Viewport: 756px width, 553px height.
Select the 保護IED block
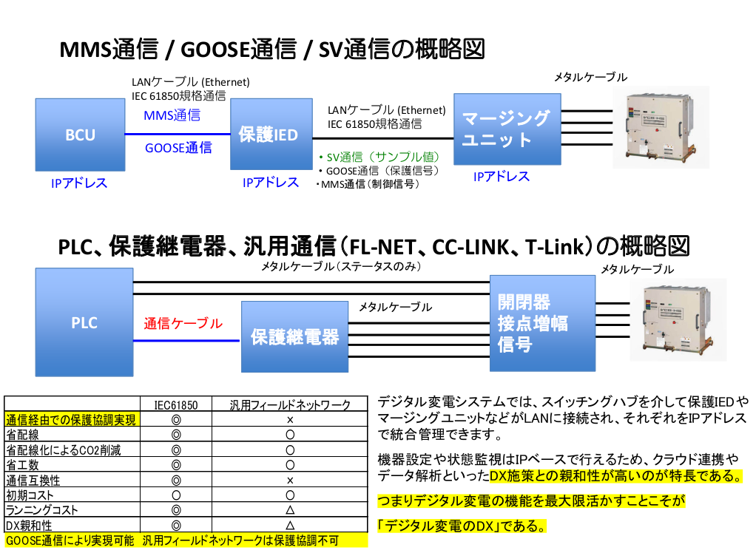(x=268, y=135)
